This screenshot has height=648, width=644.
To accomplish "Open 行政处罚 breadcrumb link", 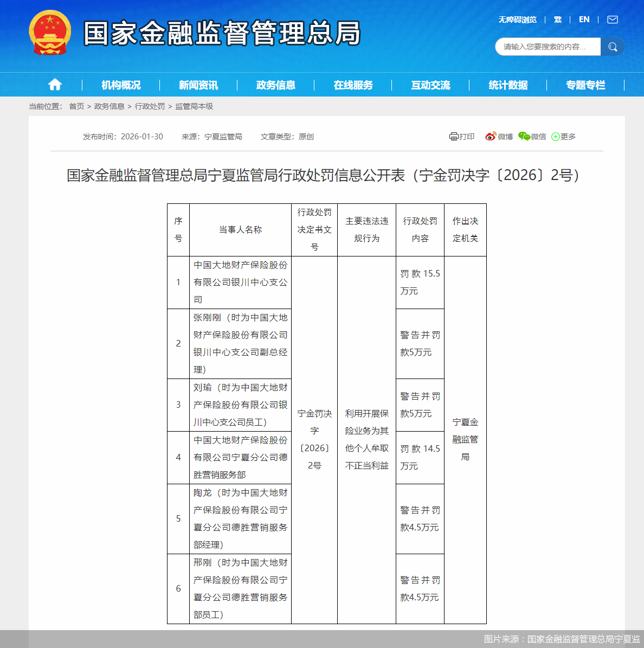I will 149,106.
